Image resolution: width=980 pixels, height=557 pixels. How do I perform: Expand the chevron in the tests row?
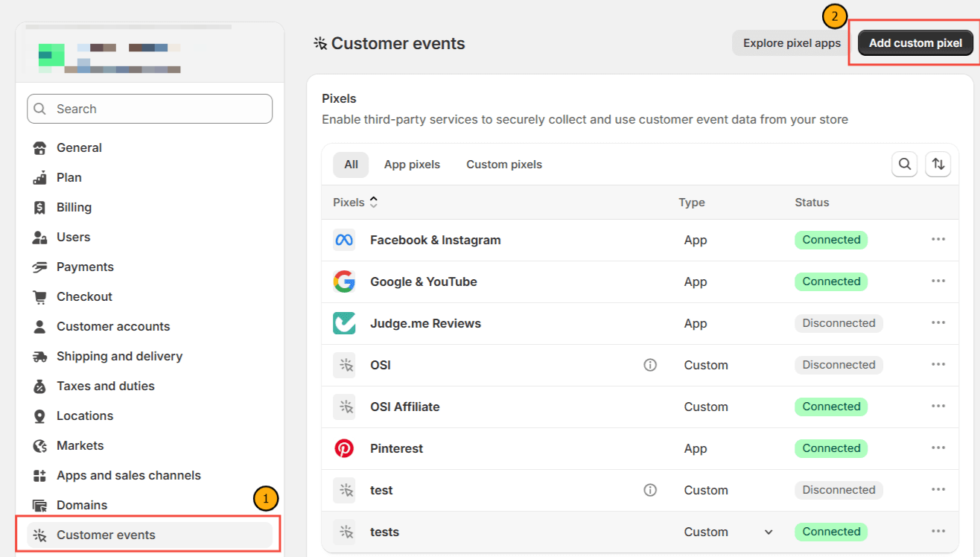coord(769,532)
